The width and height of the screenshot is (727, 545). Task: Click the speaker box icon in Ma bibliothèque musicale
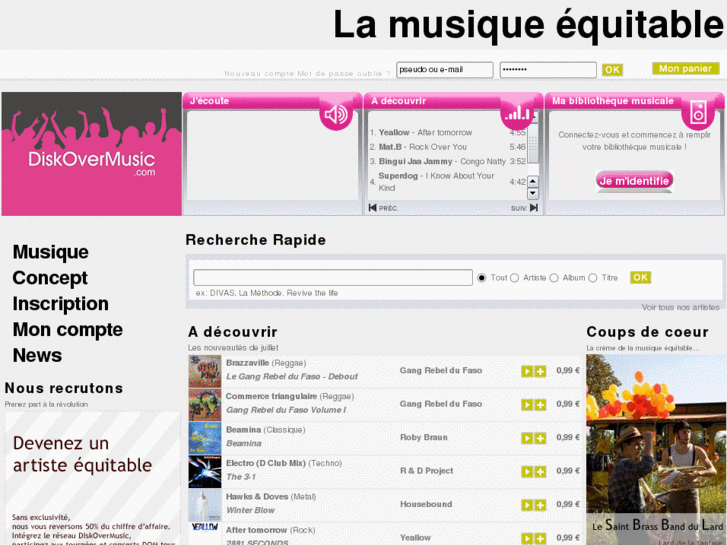pyautogui.click(x=698, y=114)
